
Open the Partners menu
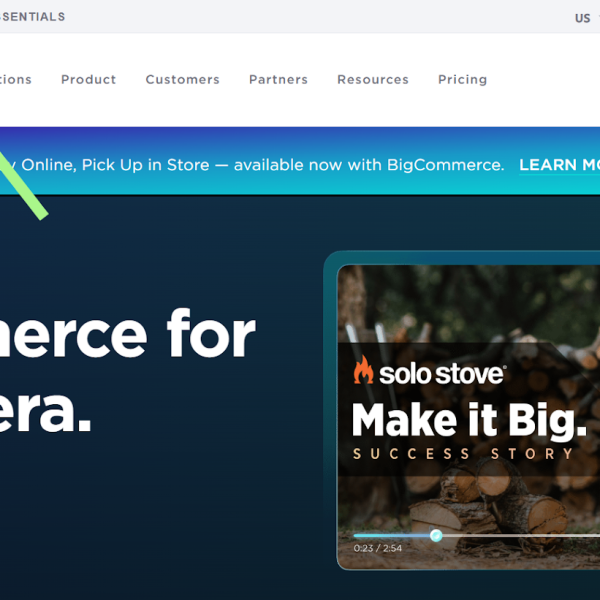point(278,80)
